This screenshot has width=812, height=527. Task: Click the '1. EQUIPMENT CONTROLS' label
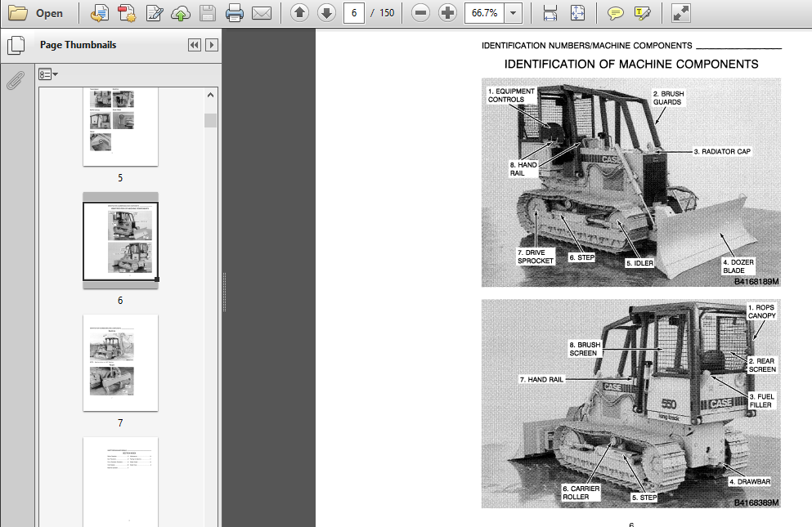pyautogui.click(x=511, y=96)
